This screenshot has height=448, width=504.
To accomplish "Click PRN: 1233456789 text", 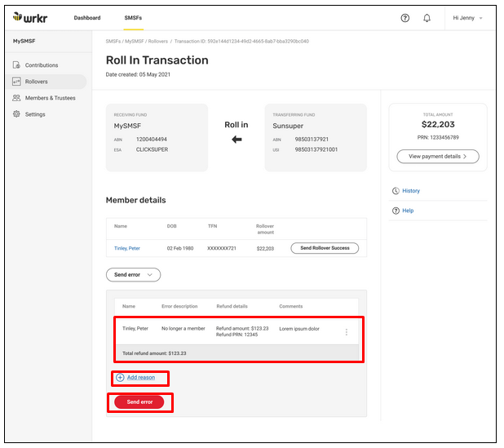I will point(438,138).
